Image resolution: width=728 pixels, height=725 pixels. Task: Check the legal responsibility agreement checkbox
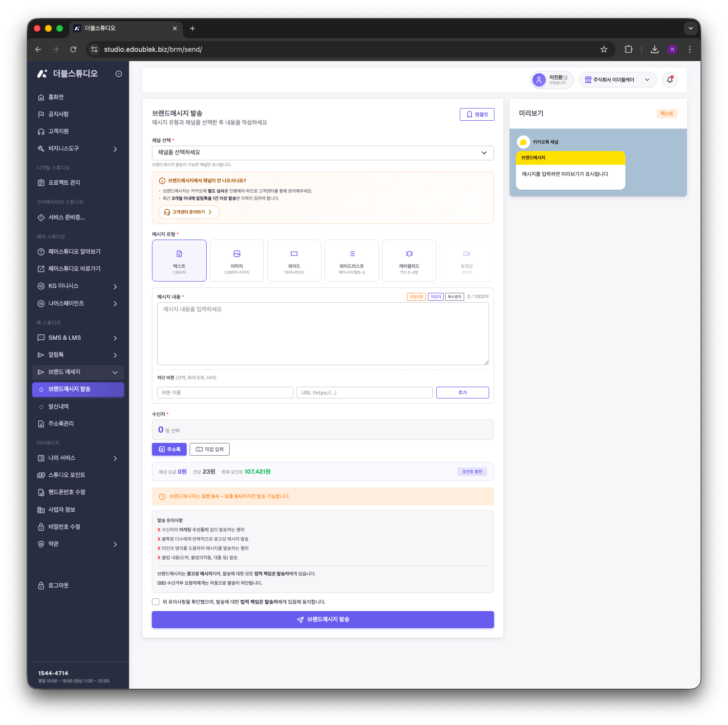(156, 602)
